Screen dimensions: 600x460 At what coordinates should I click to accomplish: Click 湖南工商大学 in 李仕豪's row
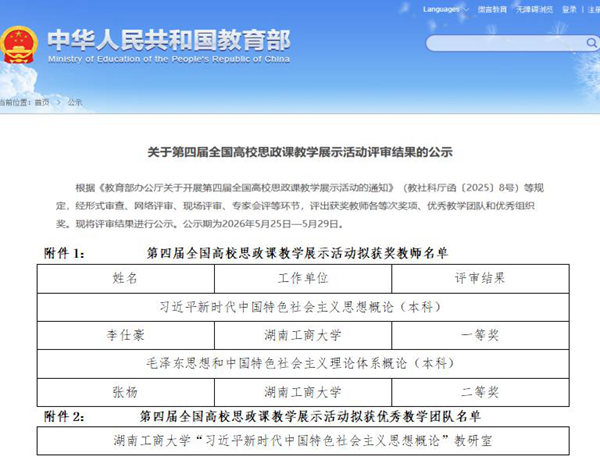pos(303,335)
